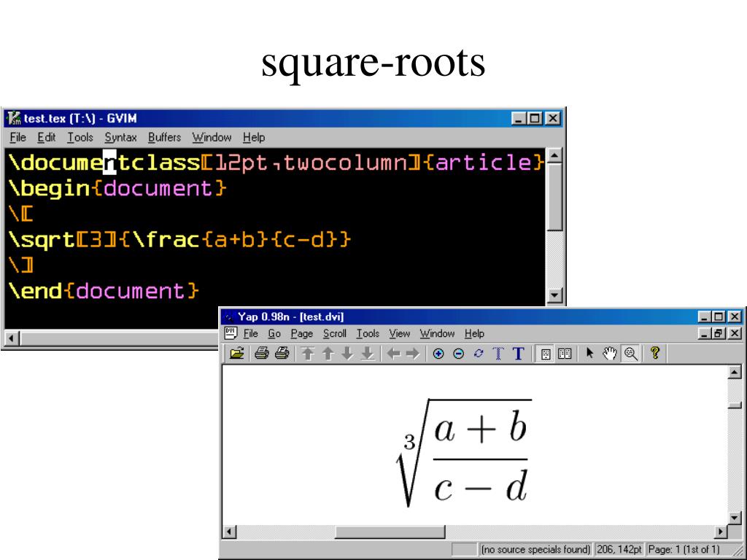Image resolution: width=747 pixels, height=560 pixels.
Task: Open the Tools menu in GVIM
Action: 80,137
